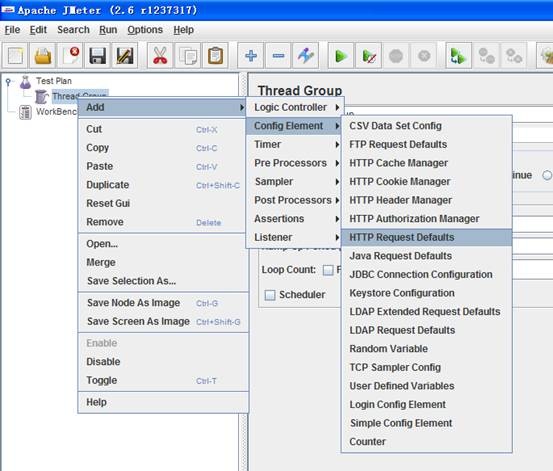Click the Shutdown toolbar icon
Viewport: 553px width, 471px height.
[x=424, y=56]
